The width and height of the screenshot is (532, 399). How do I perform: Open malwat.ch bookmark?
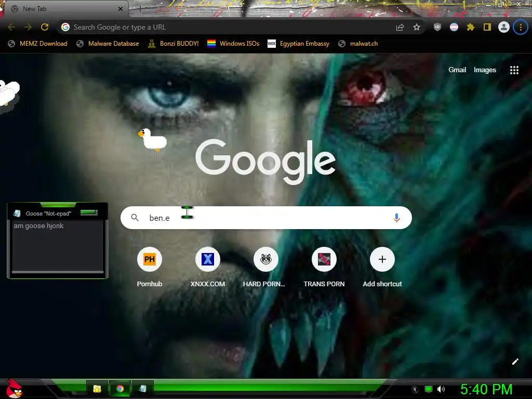click(x=358, y=44)
